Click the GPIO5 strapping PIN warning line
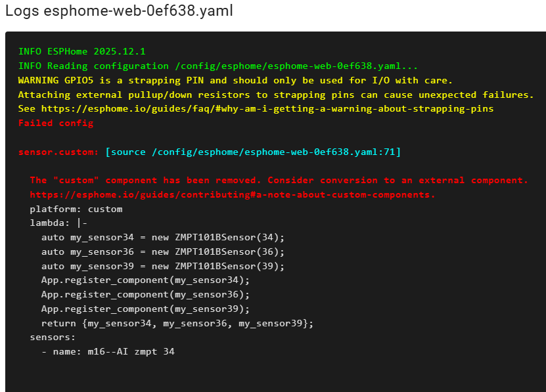This screenshot has height=392, width=546. 235,80
